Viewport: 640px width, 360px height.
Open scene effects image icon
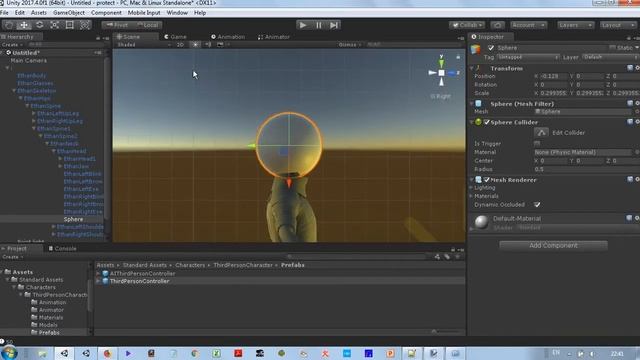pos(220,44)
